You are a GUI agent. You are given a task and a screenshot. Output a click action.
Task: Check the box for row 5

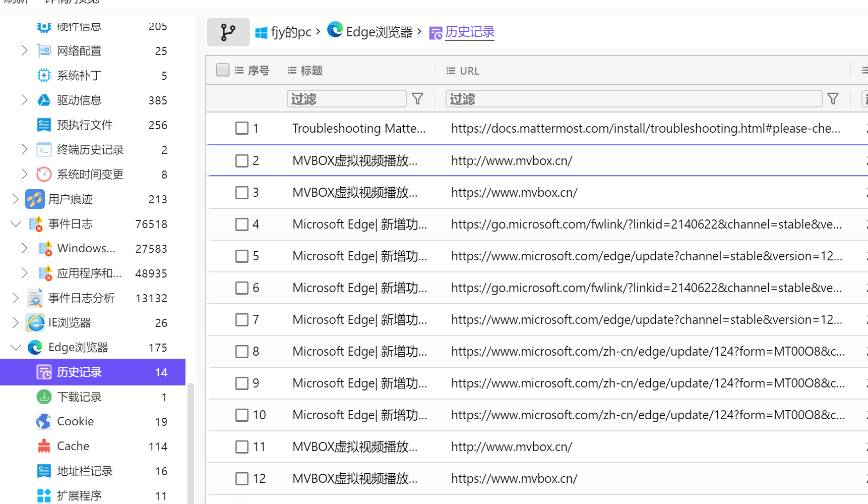pyautogui.click(x=242, y=256)
